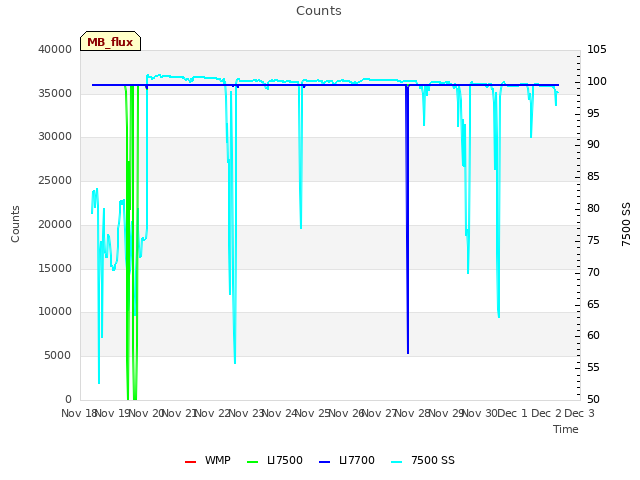640x480 pixels.
Task: Click the 10000 tick label
Action: click(x=55, y=312)
